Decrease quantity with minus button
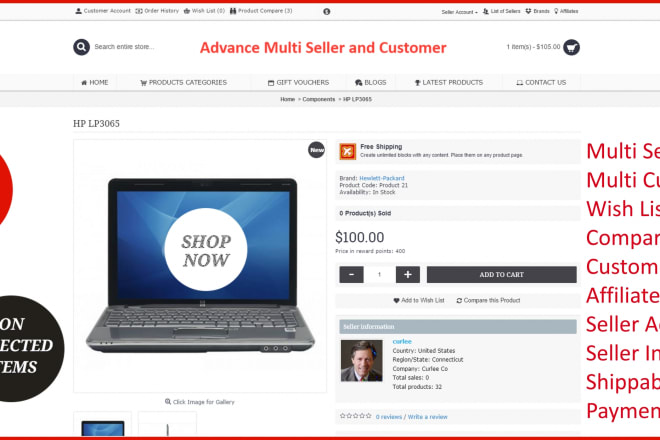 tap(351, 275)
